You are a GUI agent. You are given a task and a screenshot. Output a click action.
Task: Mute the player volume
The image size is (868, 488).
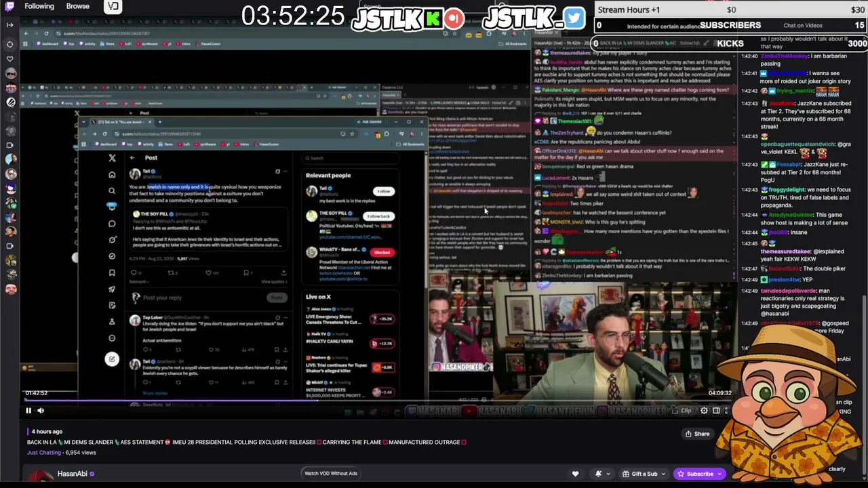click(x=41, y=410)
